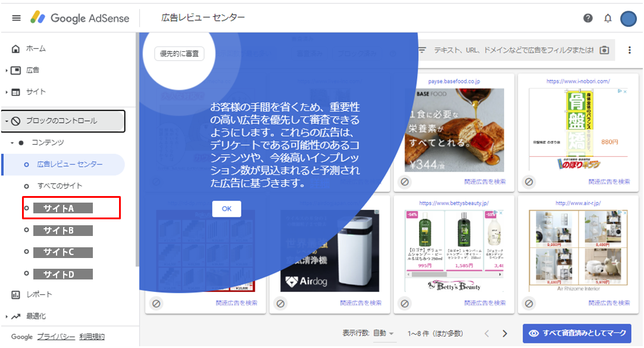Search related ads for card left of Airdog

tap(236, 303)
